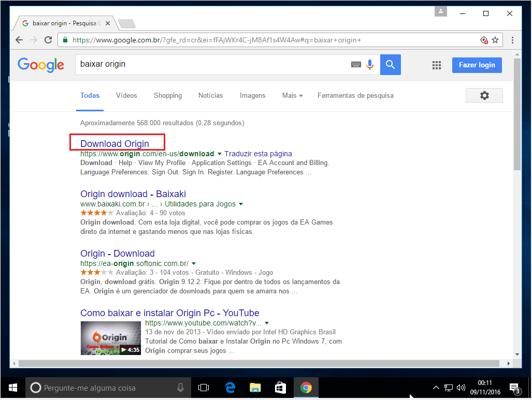The height and width of the screenshot is (400, 532).
Task: Click the blocked content icon in address bar
Action: (484, 40)
